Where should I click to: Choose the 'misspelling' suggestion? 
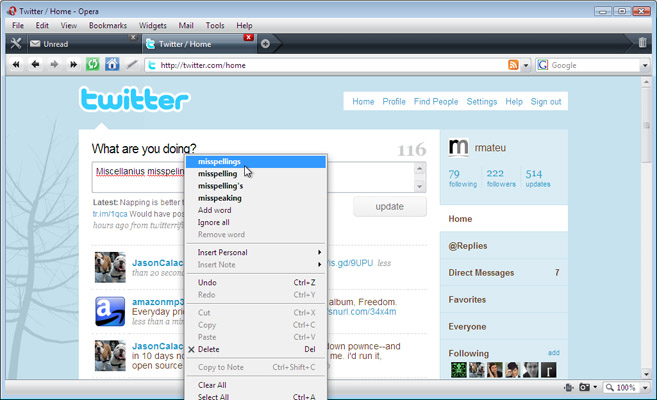pos(217,173)
